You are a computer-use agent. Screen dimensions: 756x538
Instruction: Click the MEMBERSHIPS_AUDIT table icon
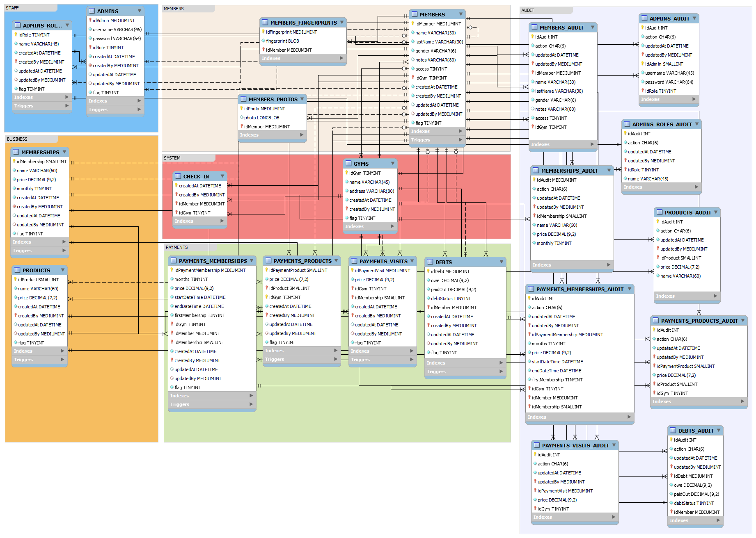[536, 170]
